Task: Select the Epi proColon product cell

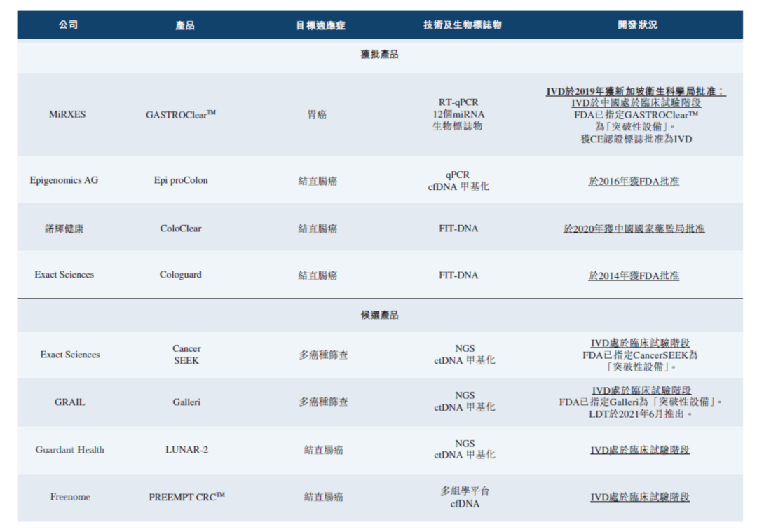Action: (181, 180)
